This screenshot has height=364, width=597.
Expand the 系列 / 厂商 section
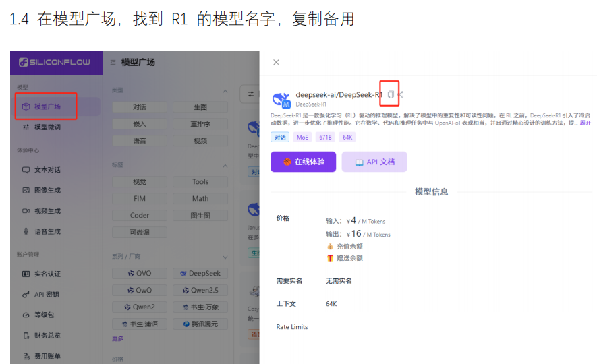(x=225, y=257)
